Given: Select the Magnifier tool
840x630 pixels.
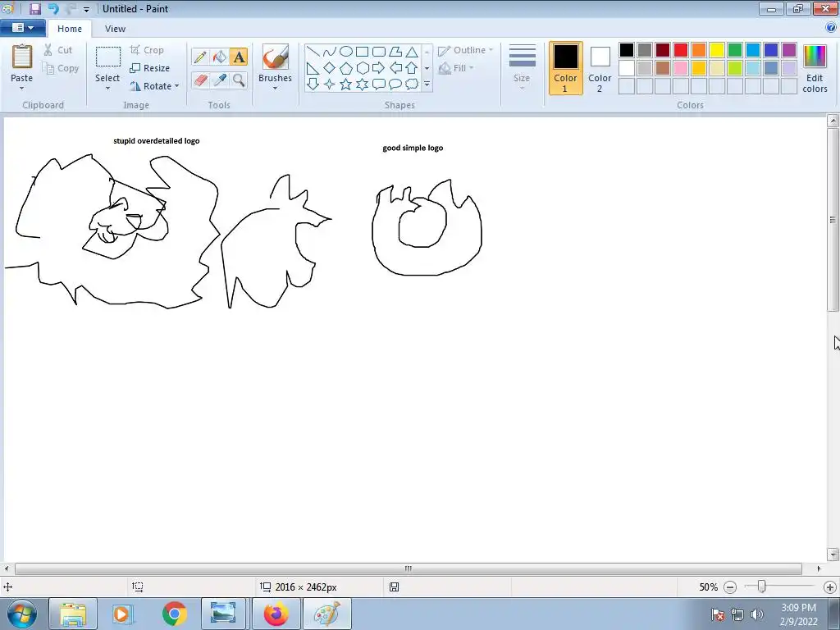Looking at the screenshot, I should [239, 80].
